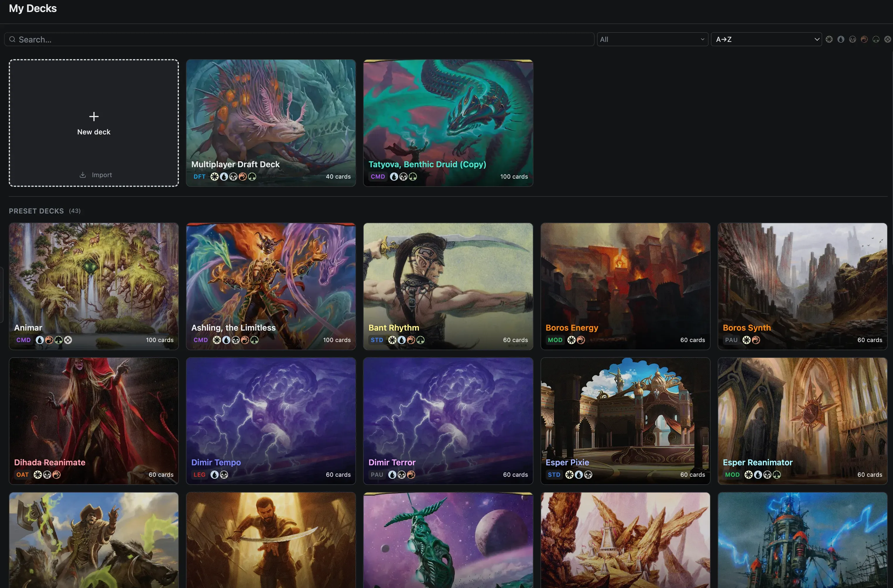Click the blue mana symbol on Tatyova deck

click(x=394, y=176)
